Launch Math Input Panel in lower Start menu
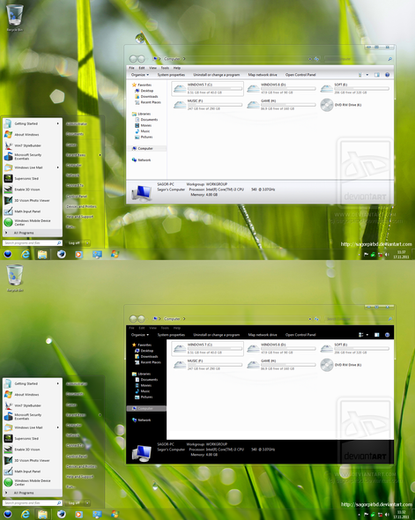This screenshot has width=415, height=520. [x=32, y=471]
